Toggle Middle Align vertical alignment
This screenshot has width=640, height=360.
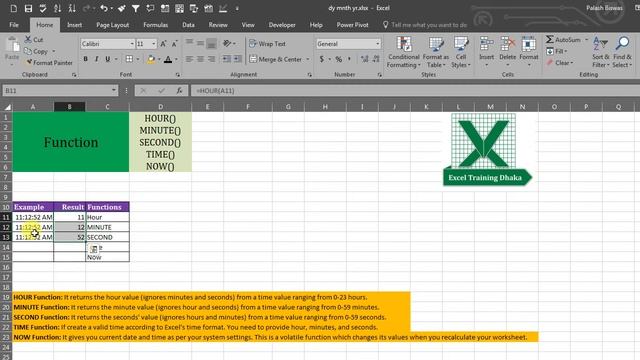tap(200, 42)
